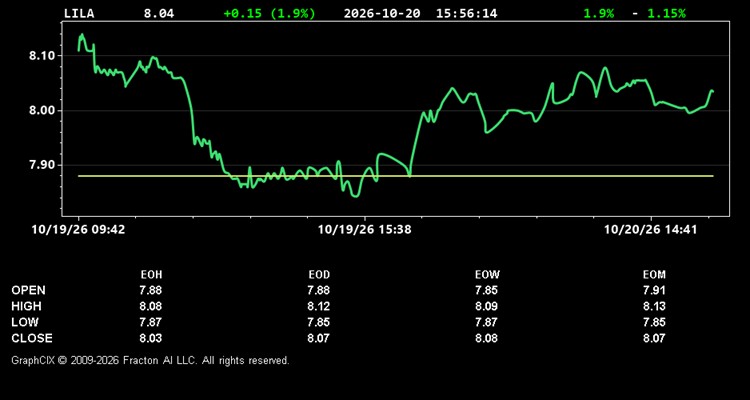The image size is (750, 400).
Task: Select the EOW column header
Action: (487, 275)
